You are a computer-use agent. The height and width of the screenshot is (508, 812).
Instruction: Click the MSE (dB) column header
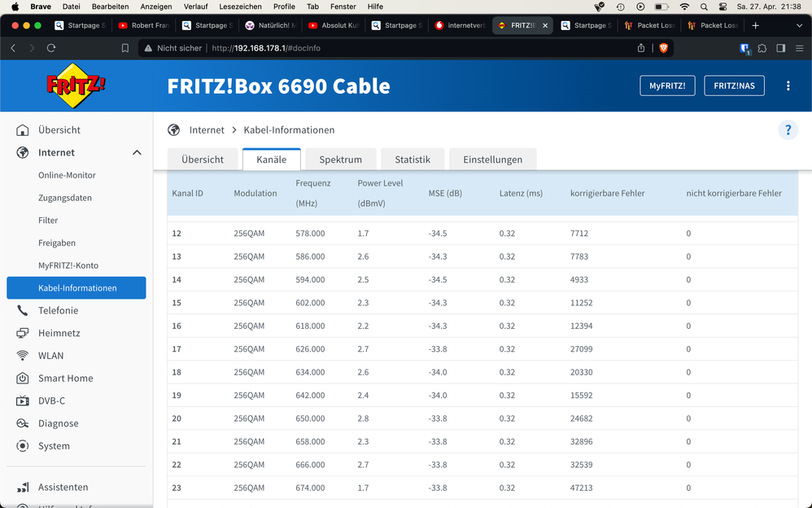[445, 194]
